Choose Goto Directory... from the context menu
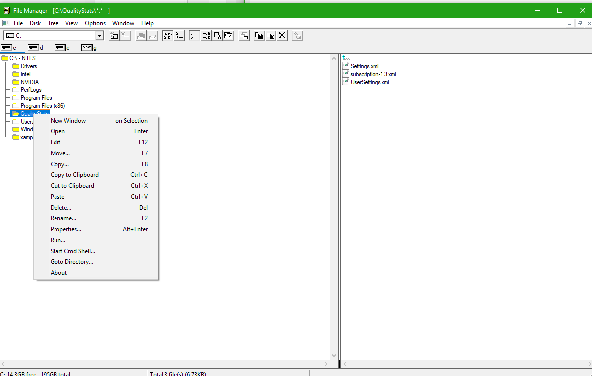Screen dimensions: 592x376 (x=96, y=262)
